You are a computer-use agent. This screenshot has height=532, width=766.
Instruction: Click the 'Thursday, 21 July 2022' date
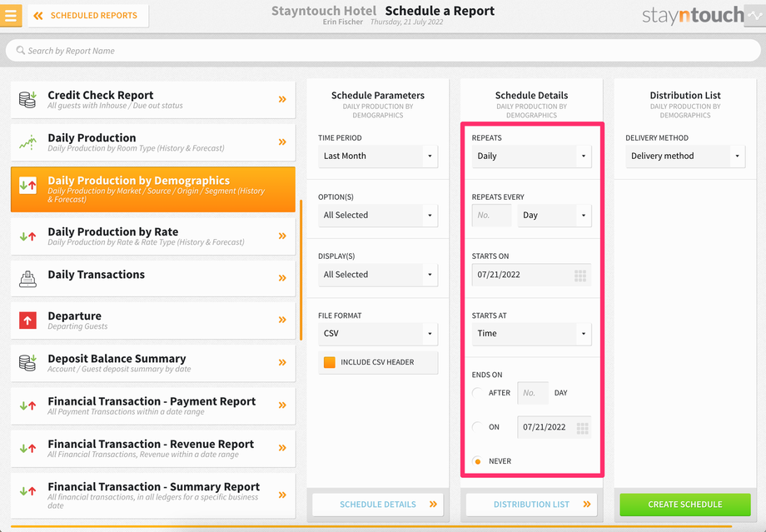coord(407,22)
